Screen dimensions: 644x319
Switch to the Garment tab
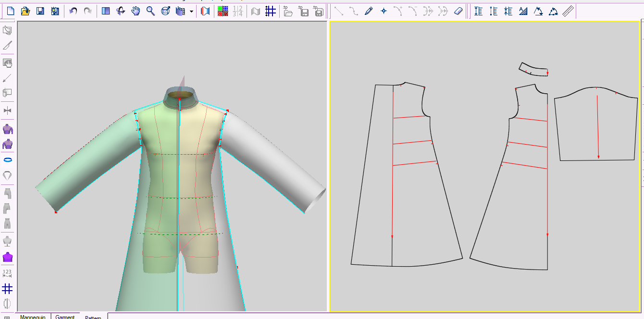pyautogui.click(x=65, y=316)
